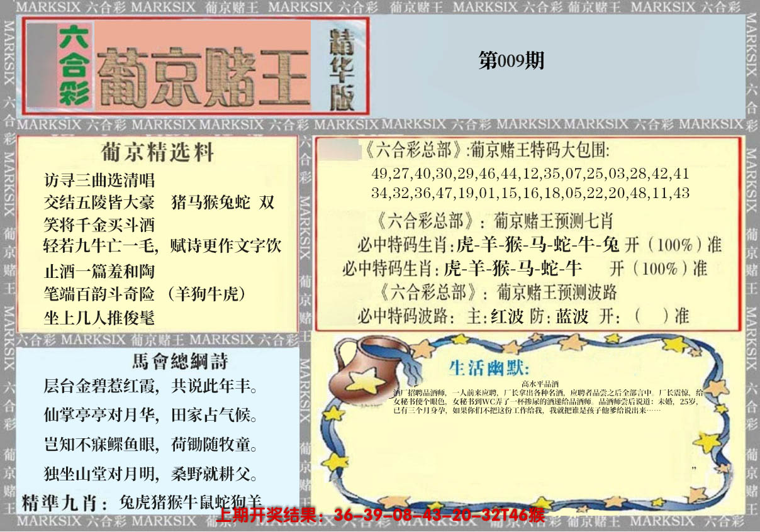Click the number row starting with 49,27,40

(530, 173)
